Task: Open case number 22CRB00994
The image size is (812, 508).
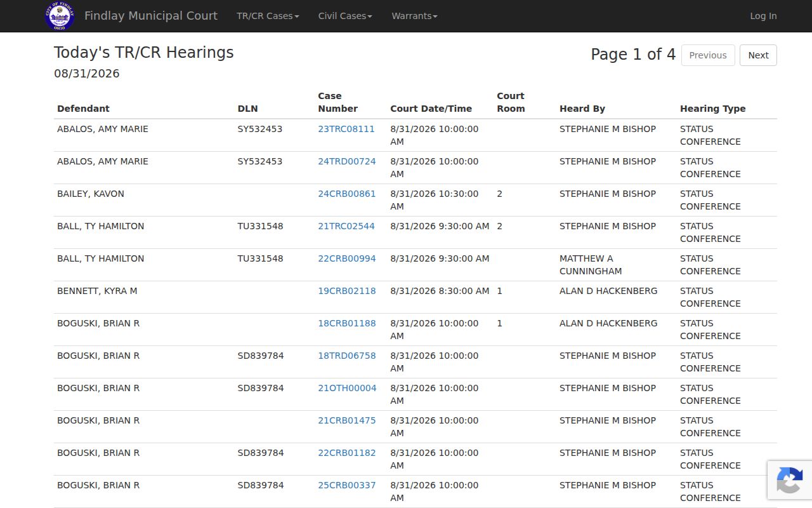Action: coord(347,258)
